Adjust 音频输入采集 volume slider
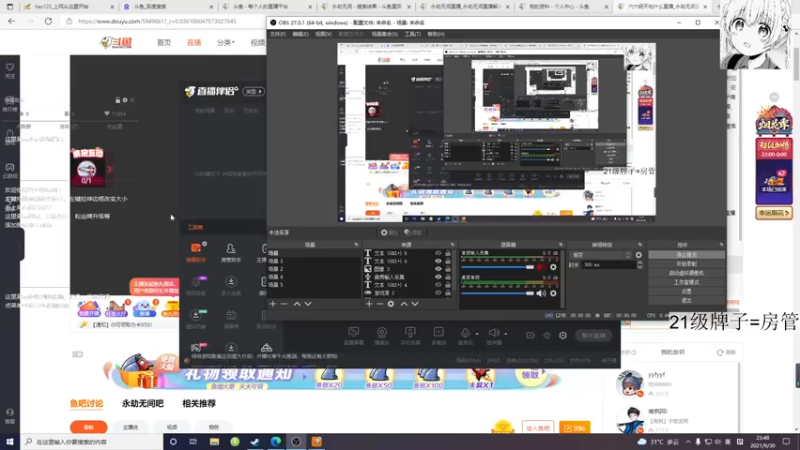The width and height of the screenshot is (800, 450). pos(497,267)
